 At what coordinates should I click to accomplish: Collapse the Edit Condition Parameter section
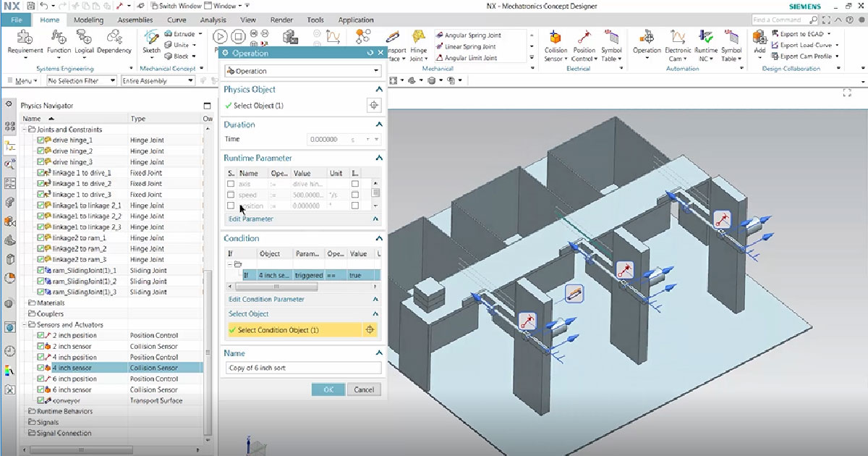click(375, 299)
